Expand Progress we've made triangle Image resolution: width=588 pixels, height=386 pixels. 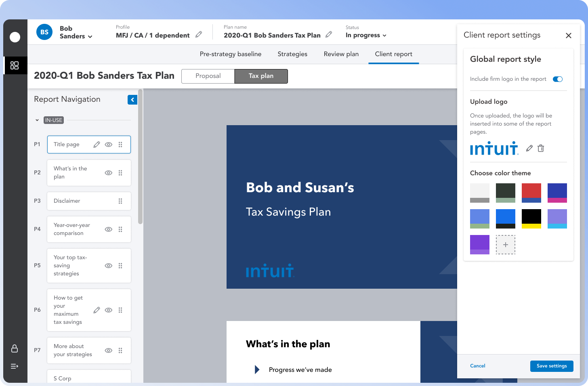click(x=257, y=369)
